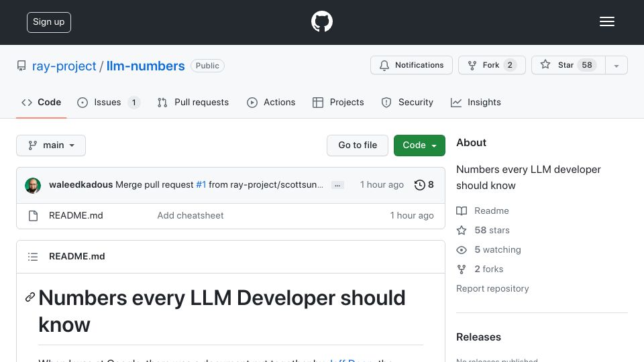The width and height of the screenshot is (644, 362).
Task: Open the Insights tab
Action: (476, 102)
